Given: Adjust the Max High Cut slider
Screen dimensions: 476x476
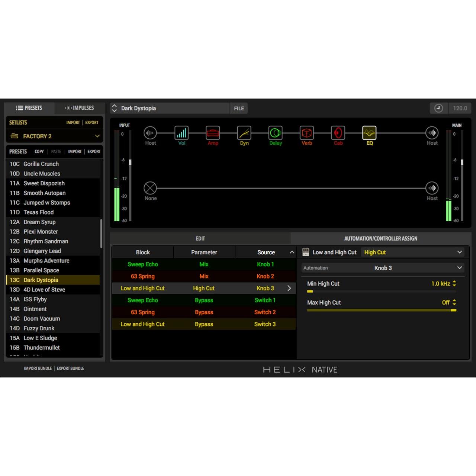Looking at the screenshot, I should pos(381,310).
